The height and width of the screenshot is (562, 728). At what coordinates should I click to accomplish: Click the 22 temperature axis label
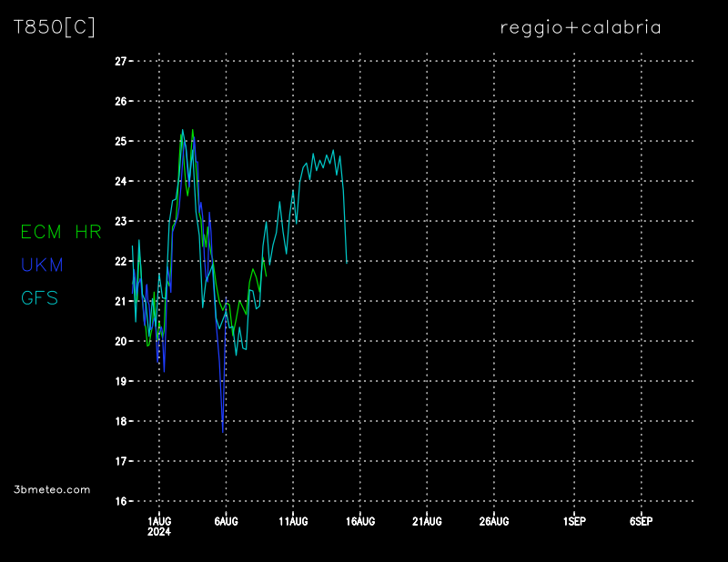120,262
